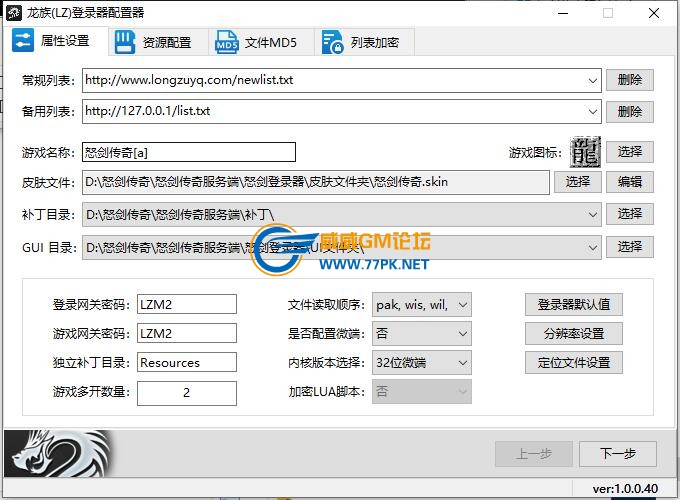680x500 pixels.
Task: Click the 皮肤文件 path field
Action: pyautogui.click(x=316, y=182)
